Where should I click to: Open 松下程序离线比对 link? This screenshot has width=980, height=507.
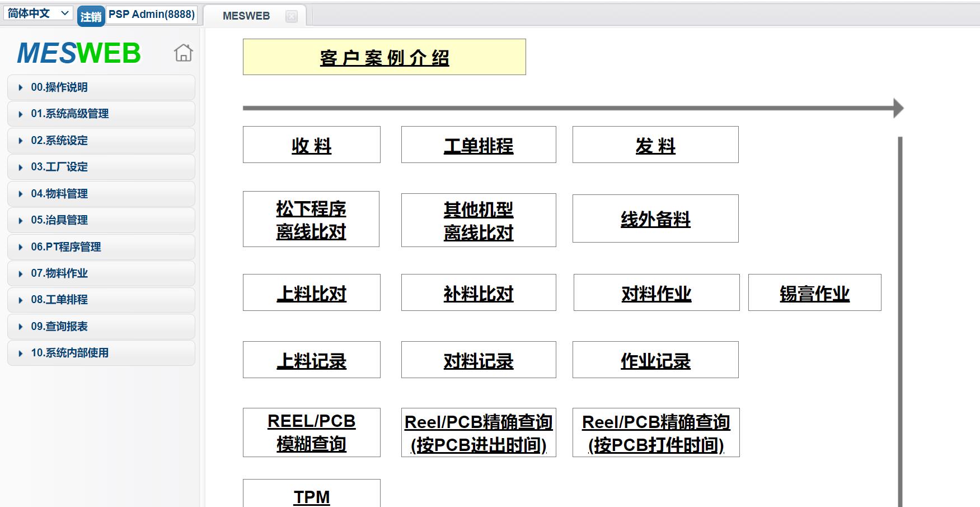coord(311,220)
